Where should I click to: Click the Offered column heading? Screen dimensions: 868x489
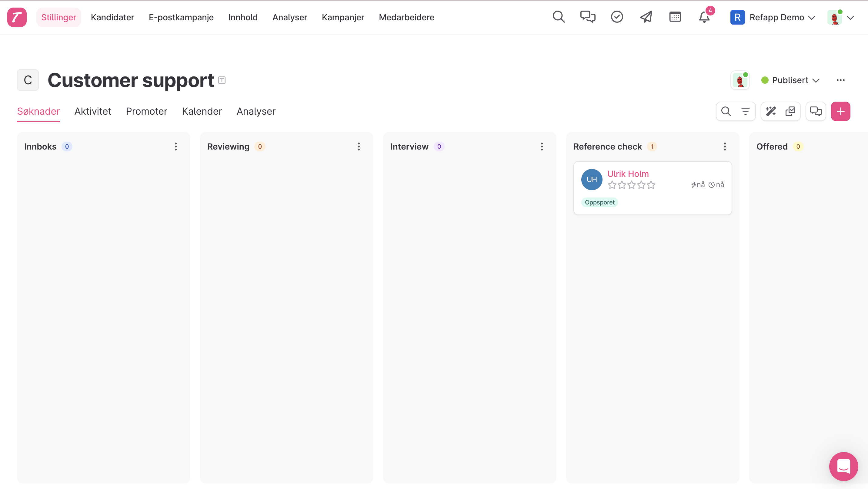coord(772,146)
